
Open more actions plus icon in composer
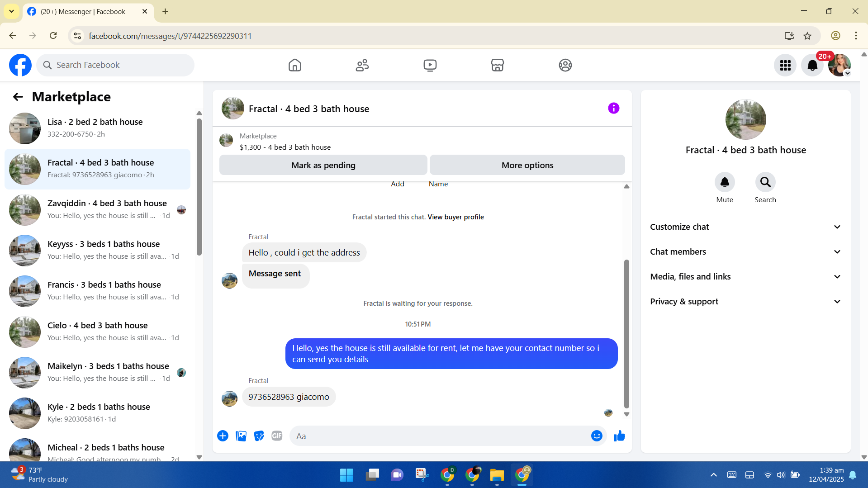(x=223, y=436)
